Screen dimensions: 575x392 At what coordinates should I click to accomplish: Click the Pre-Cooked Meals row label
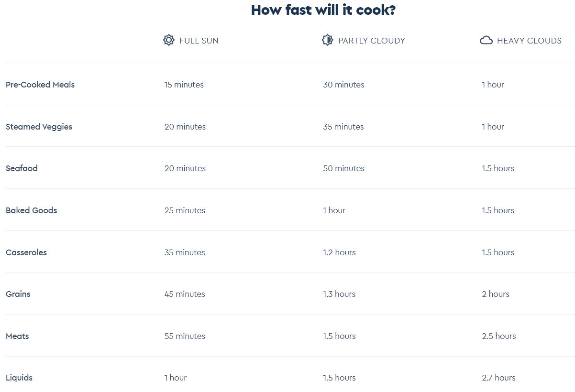[40, 85]
